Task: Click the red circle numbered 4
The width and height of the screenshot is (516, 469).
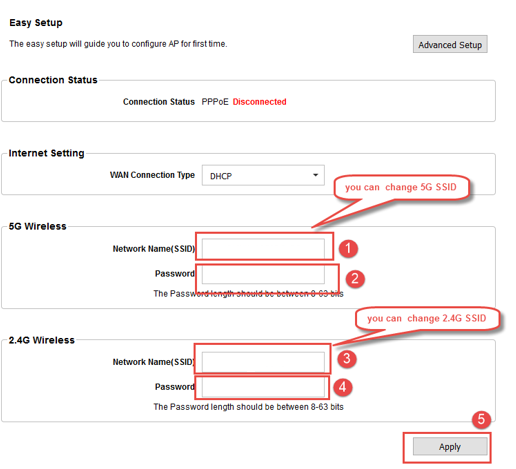Action: (343, 387)
